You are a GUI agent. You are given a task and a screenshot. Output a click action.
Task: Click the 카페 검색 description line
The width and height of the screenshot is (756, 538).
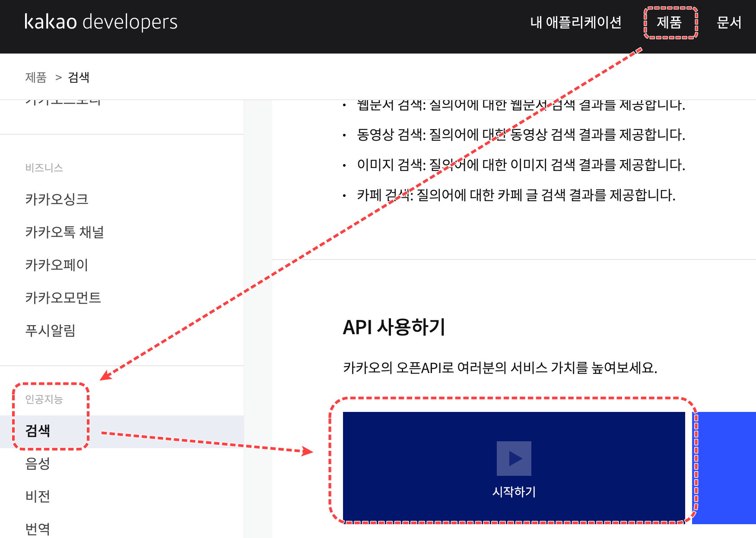(x=516, y=195)
